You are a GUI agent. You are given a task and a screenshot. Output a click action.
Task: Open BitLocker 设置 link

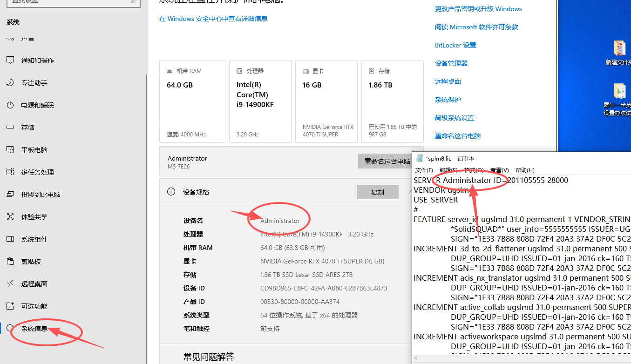455,45
